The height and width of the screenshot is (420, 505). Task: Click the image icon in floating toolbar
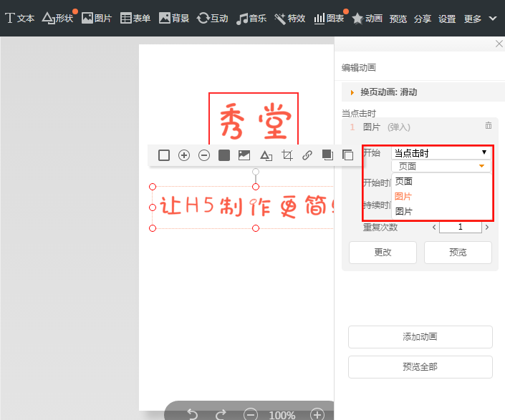click(244, 155)
